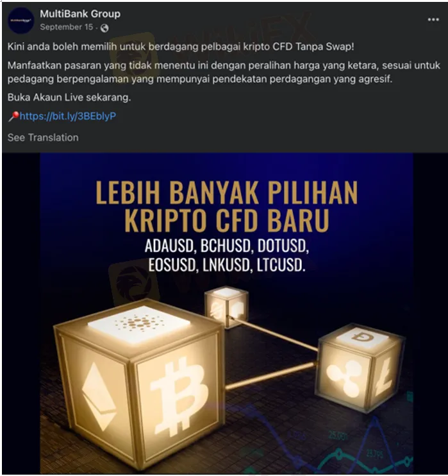Click the Ethereum diamond symbol on the cube

pos(99,396)
